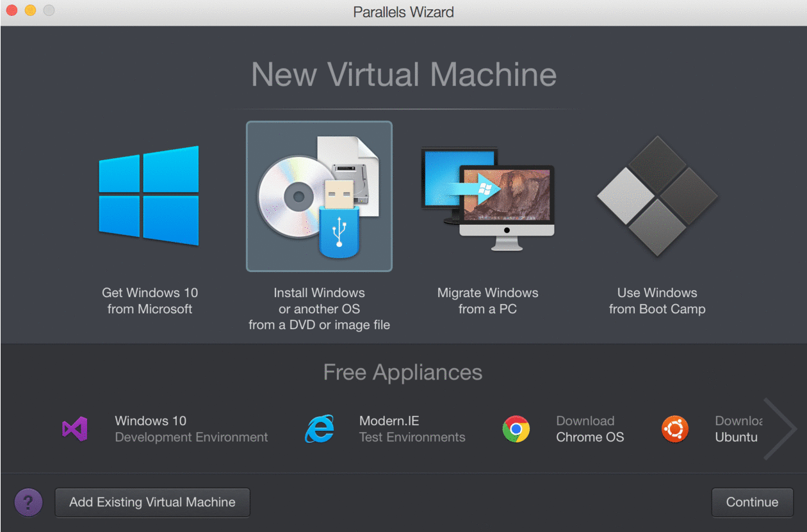
Task: Click 'Install Windows or another OS' label
Action: pyautogui.click(x=319, y=309)
